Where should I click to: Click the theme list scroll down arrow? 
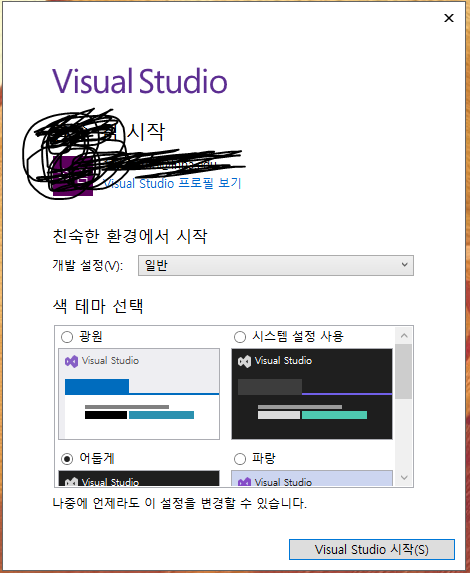click(404, 478)
